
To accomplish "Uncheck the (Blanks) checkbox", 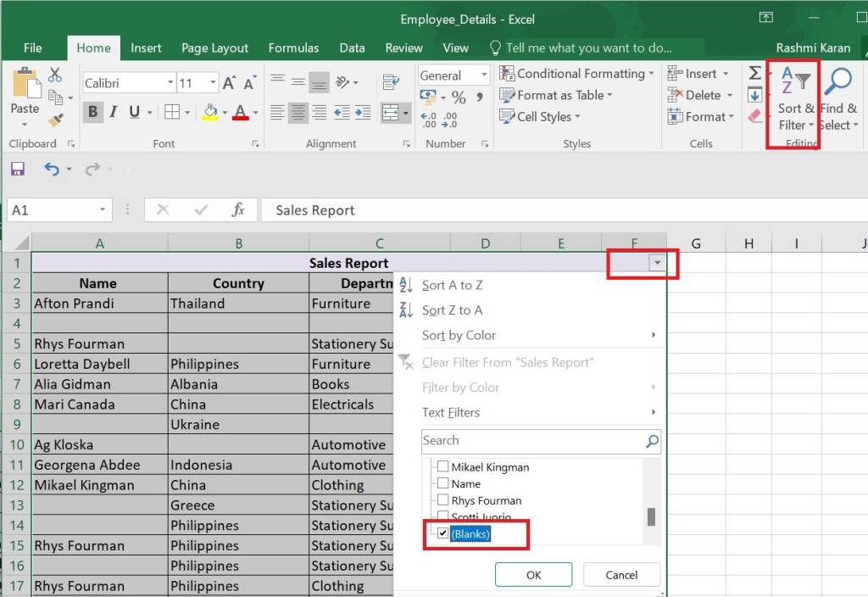I will click(x=442, y=534).
